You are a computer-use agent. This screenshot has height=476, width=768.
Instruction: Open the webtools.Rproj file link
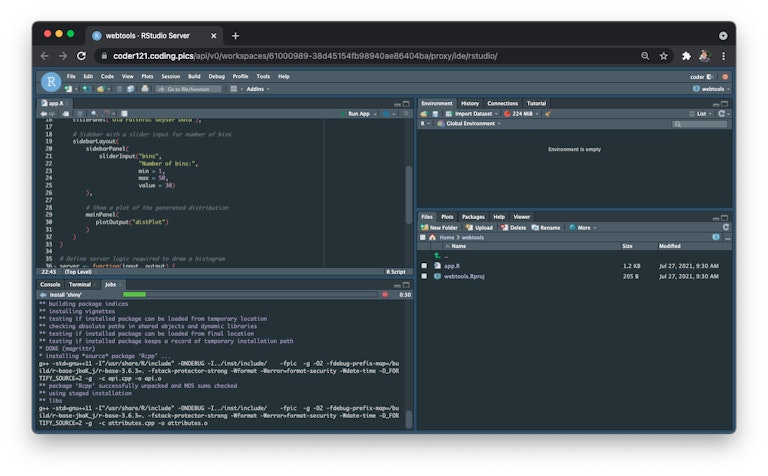pos(464,276)
